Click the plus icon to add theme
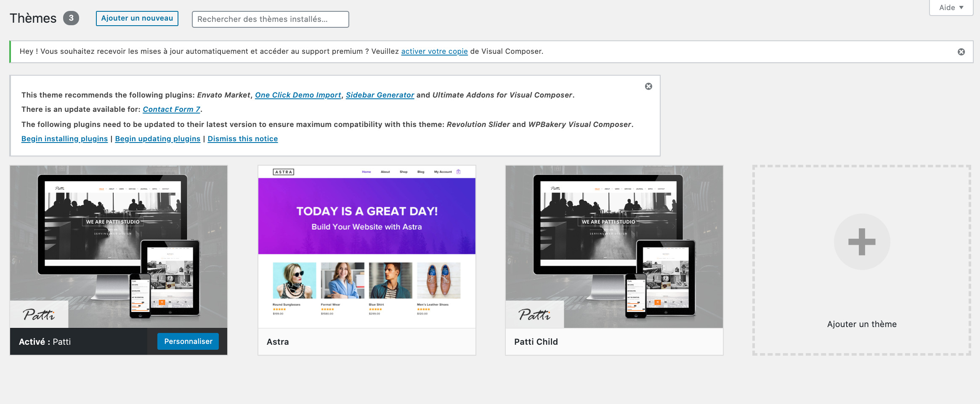 point(861,242)
